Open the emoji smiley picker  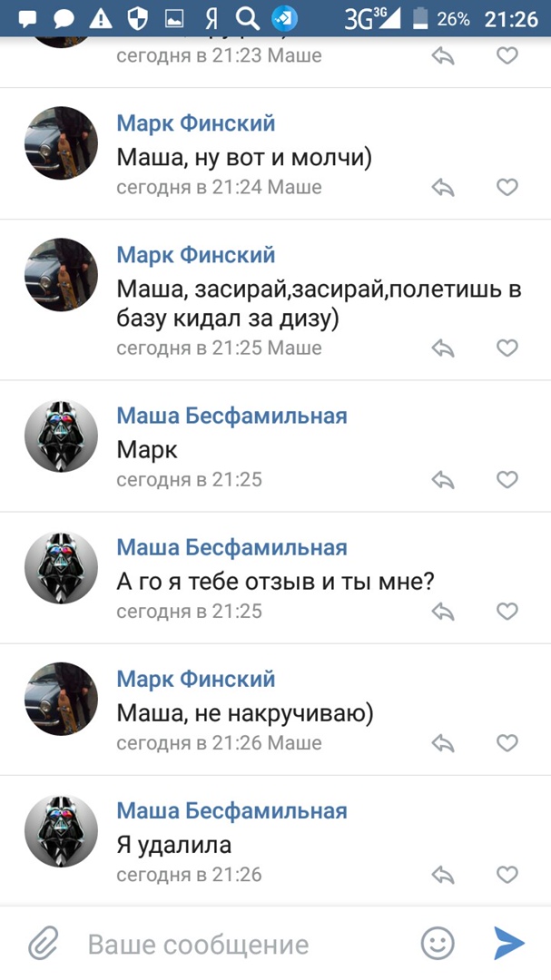click(438, 944)
